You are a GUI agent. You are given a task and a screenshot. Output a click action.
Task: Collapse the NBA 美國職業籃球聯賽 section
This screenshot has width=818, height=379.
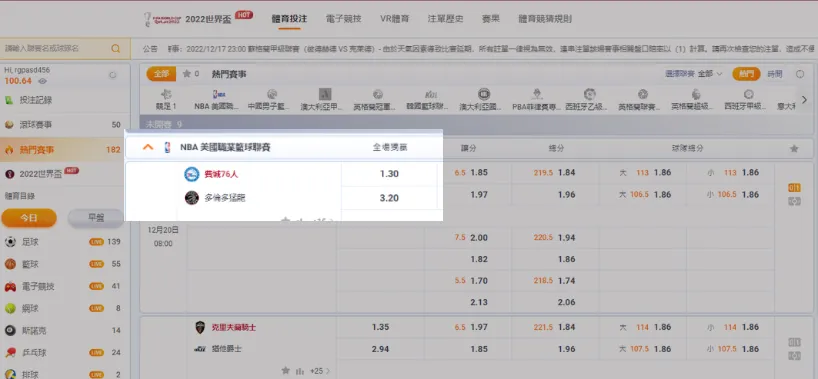(148, 147)
